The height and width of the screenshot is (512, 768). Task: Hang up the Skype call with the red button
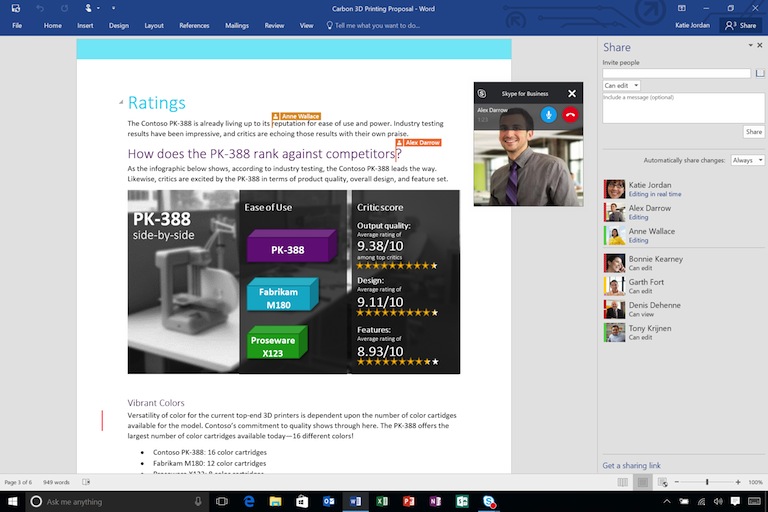571,115
